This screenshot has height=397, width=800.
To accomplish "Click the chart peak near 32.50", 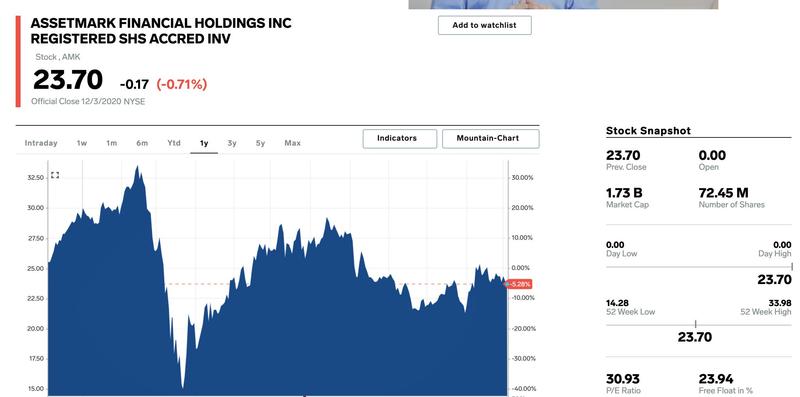I will coord(137,168).
